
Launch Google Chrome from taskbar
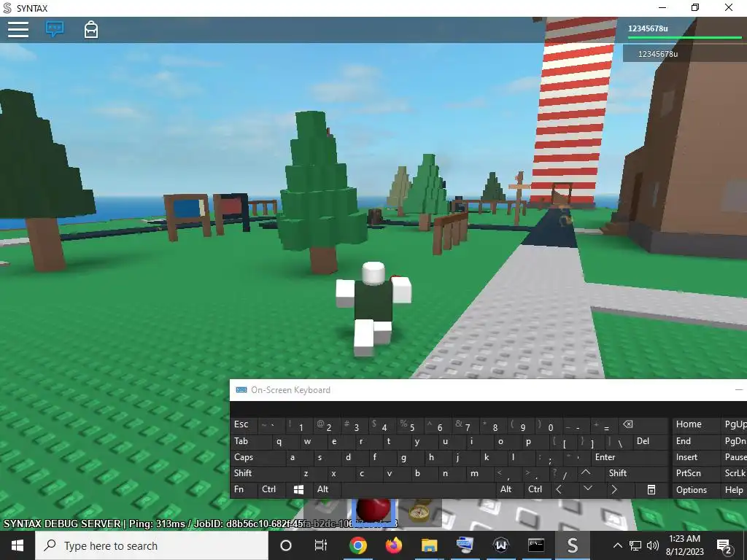[357, 545]
